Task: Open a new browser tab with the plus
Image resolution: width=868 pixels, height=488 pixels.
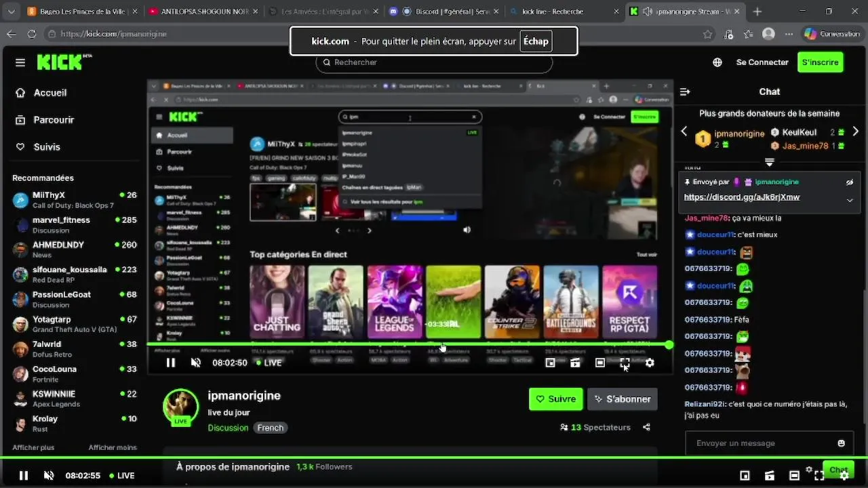Action: (x=757, y=12)
